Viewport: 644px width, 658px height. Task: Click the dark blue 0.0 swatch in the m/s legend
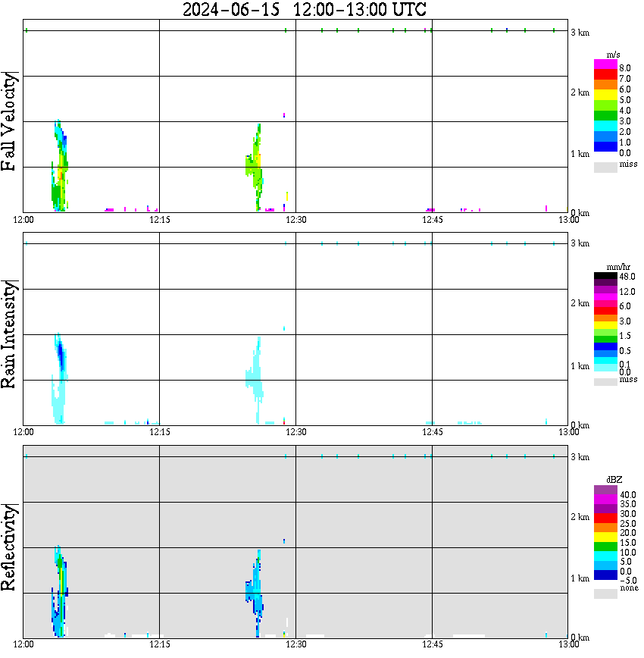tap(605, 147)
